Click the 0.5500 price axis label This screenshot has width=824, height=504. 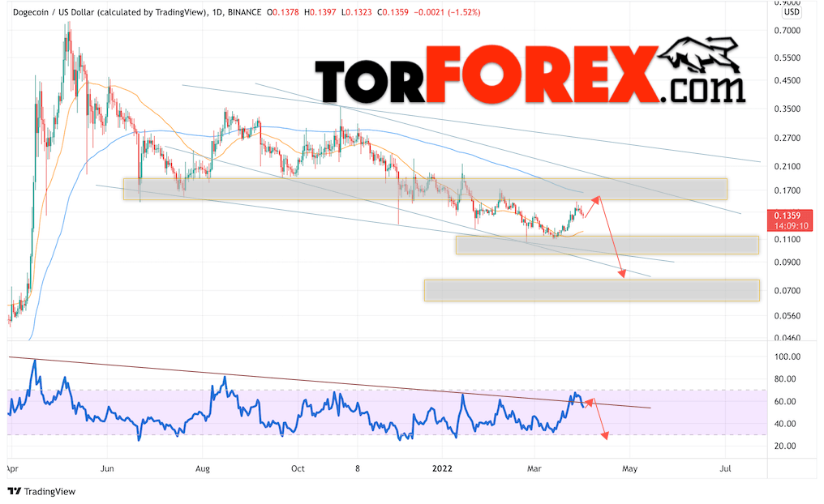788,58
